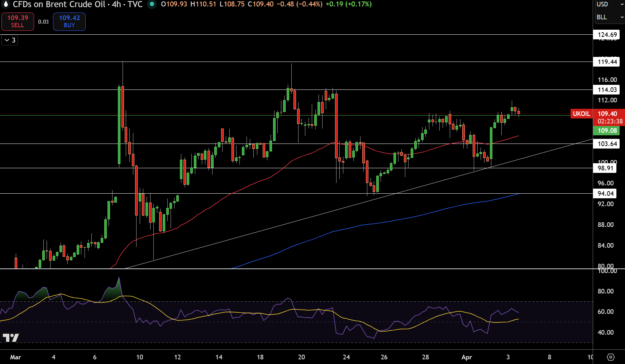Select the 98.91 price level label
Viewport: 625px width, 364px height.
pyautogui.click(x=605, y=168)
